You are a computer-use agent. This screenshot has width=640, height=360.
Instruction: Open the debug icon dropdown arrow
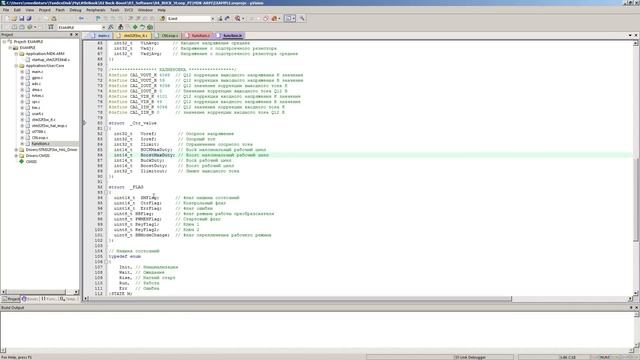[x=243, y=18]
